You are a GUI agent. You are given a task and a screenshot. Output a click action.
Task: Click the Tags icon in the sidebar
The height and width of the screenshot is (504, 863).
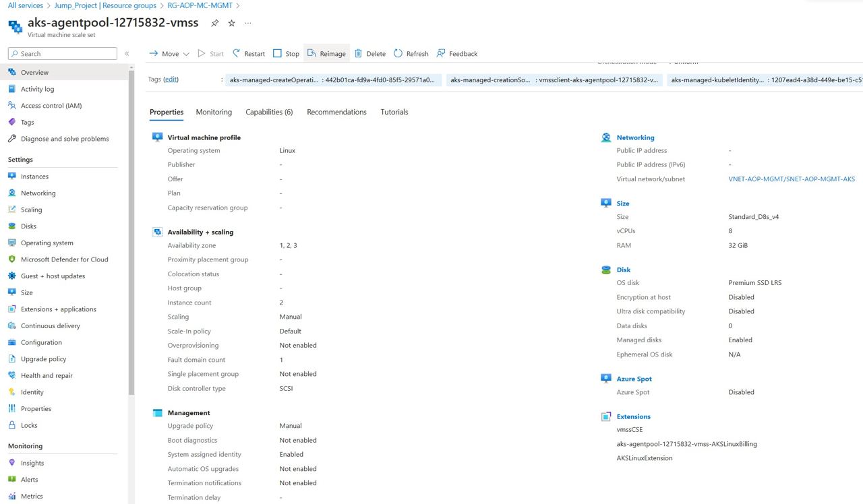pos(12,122)
